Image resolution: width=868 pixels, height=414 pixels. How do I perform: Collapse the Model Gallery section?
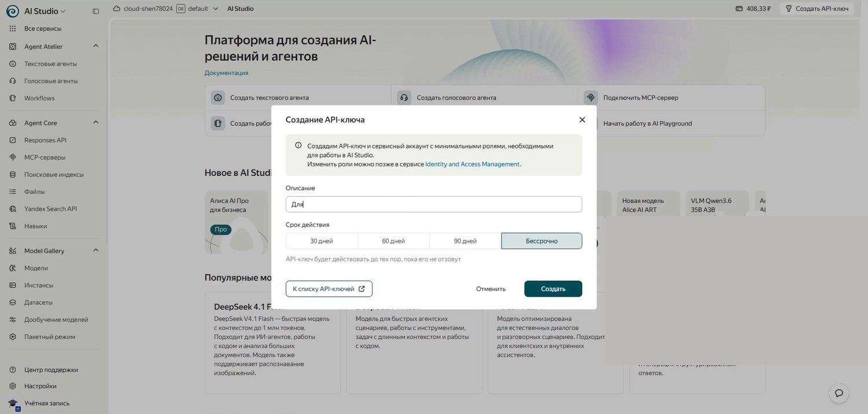[x=96, y=250]
